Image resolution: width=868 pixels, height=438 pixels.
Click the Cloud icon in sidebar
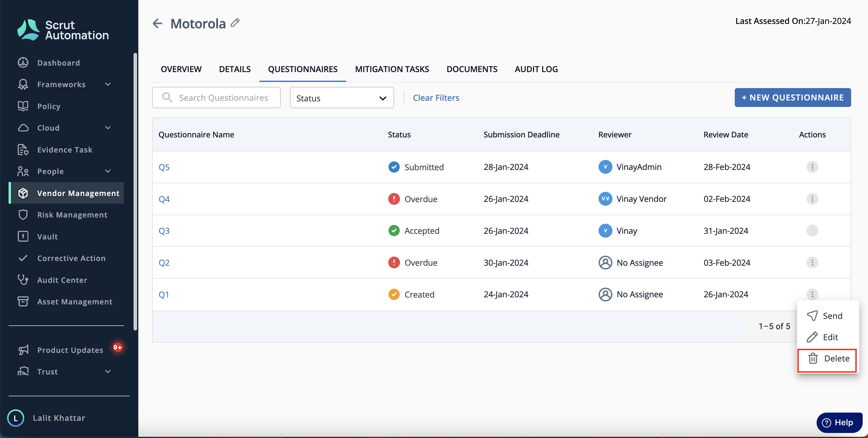pos(23,128)
